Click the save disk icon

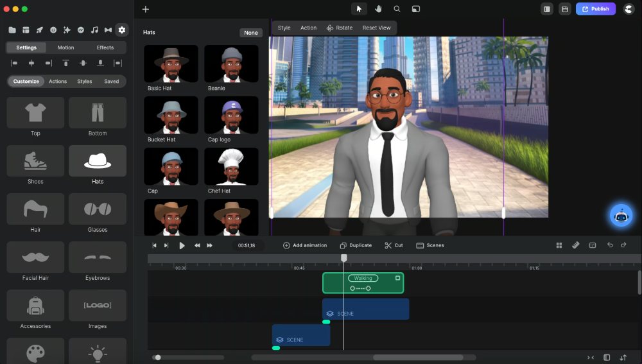(565, 9)
